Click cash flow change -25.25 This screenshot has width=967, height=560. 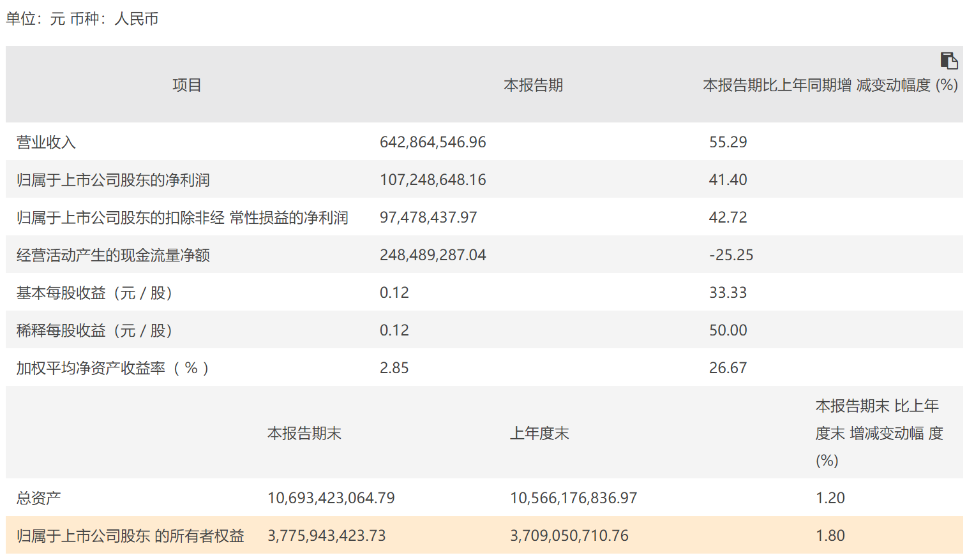[x=731, y=254]
